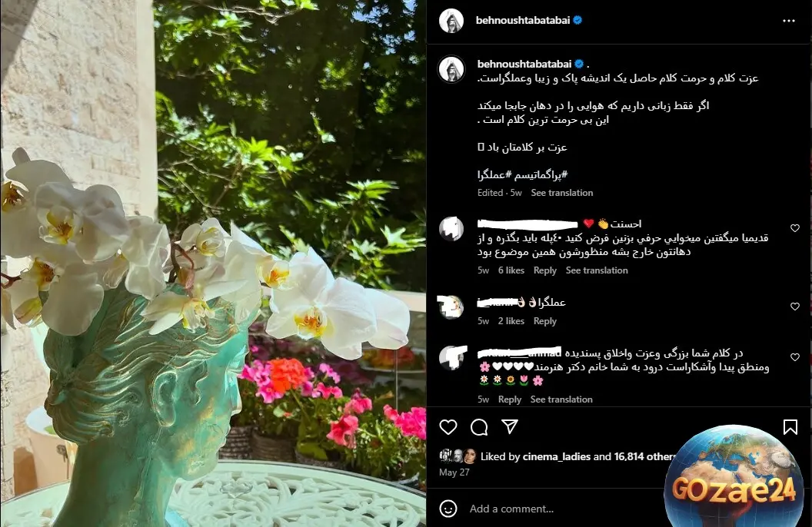Open the comment bubble icon
Viewport: 812px width, 527px height.
[x=479, y=427]
